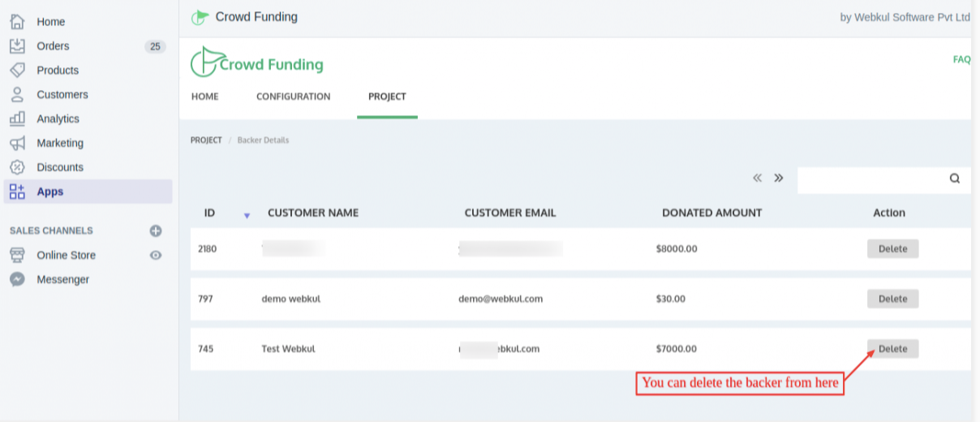The width and height of the screenshot is (980, 422).
Task: Delete backer Test Webkul
Action: (x=892, y=349)
